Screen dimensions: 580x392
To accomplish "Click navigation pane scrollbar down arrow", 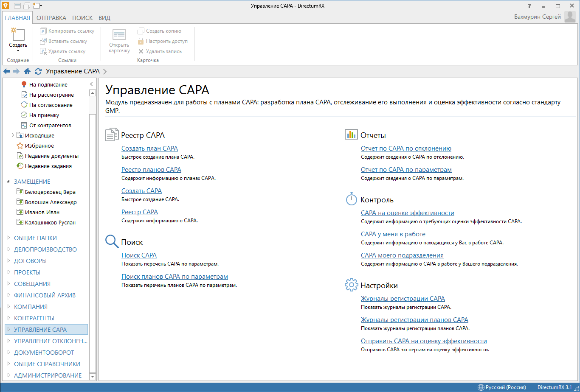I will click(x=93, y=376).
